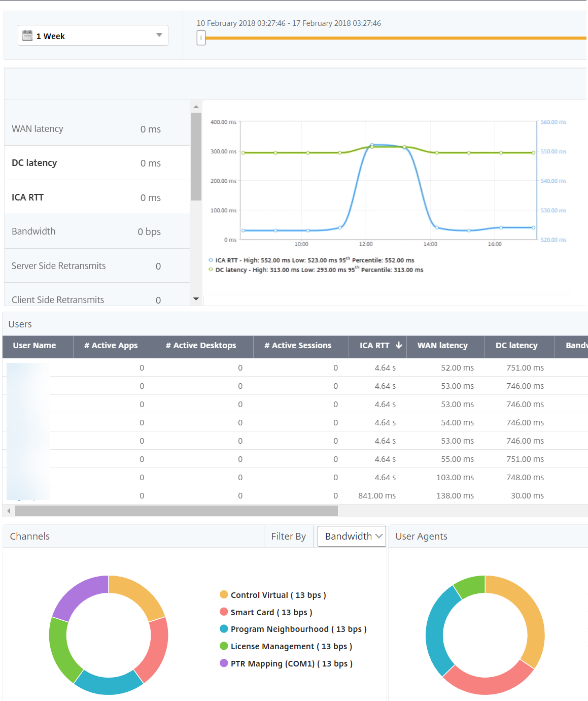
Task: Click the orange timeline slider track
Action: (x=396, y=38)
